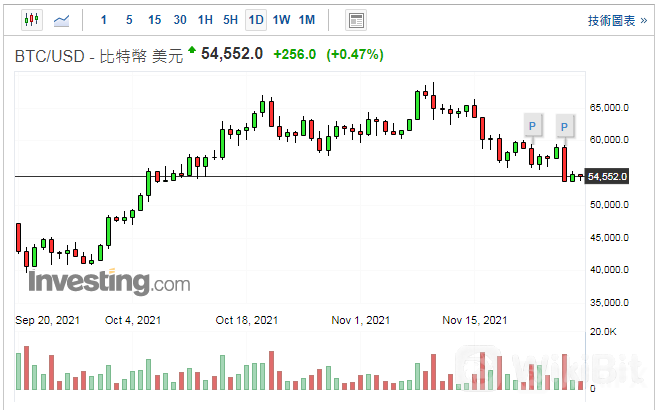Click the Oct 4, 2021 date label
658x410 pixels.
pos(133,320)
